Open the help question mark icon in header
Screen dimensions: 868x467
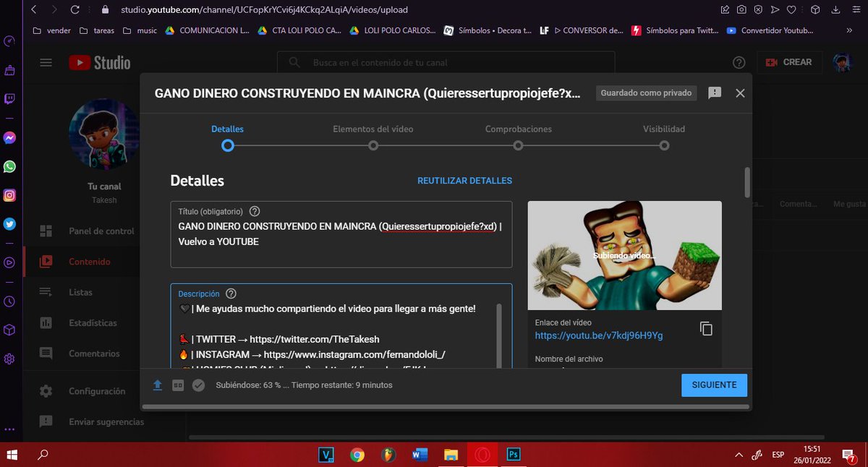pyautogui.click(x=739, y=62)
